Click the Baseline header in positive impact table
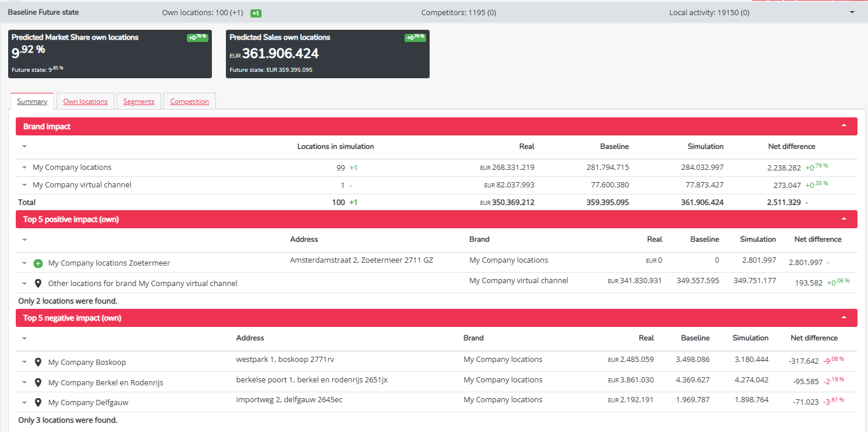The width and height of the screenshot is (868, 432). click(705, 239)
